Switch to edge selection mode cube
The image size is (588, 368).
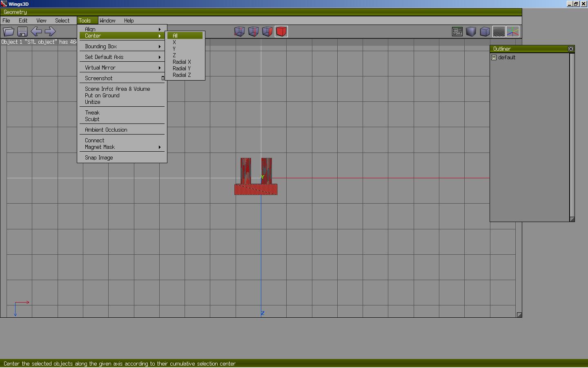tap(254, 31)
